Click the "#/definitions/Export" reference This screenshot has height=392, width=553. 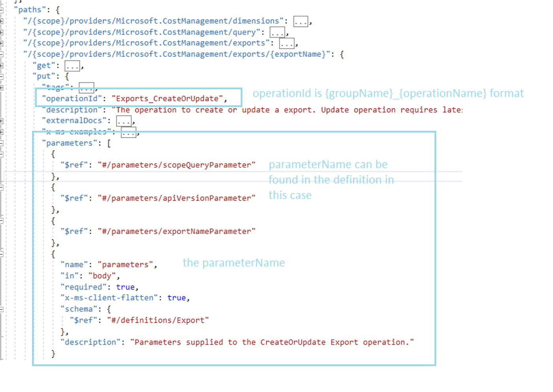pyautogui.click(x=158, y=320)
